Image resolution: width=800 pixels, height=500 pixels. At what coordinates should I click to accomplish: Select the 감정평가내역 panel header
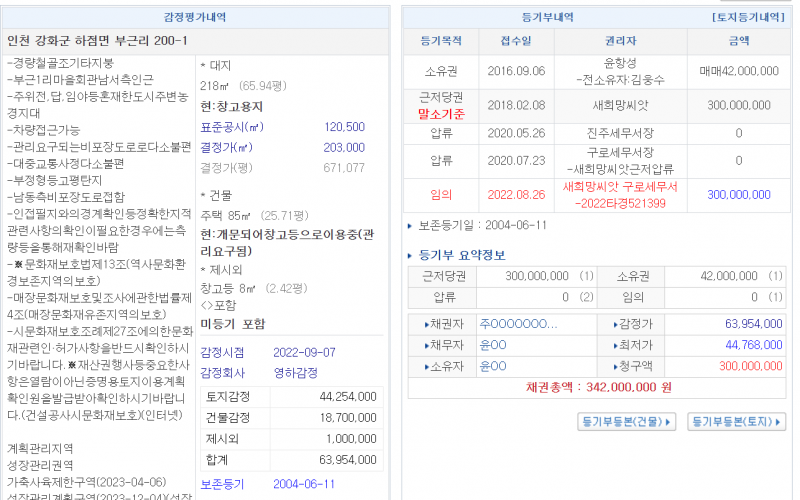(195, 18)
